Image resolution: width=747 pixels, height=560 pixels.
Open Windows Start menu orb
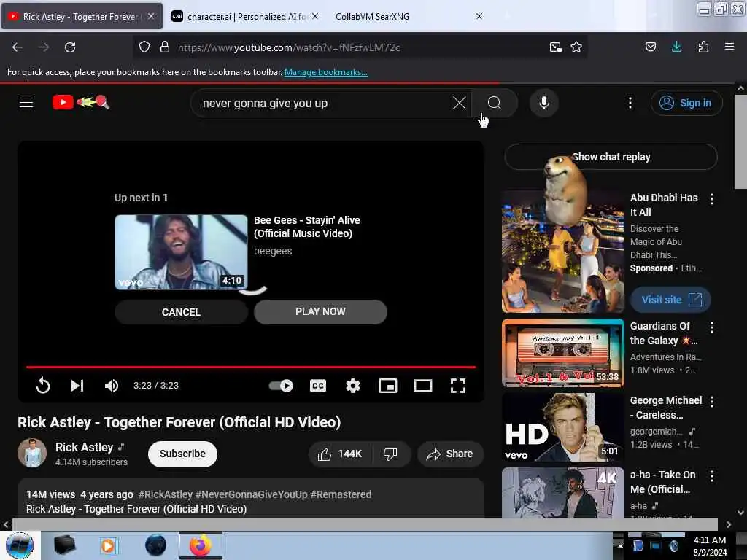tap(20, 545)
